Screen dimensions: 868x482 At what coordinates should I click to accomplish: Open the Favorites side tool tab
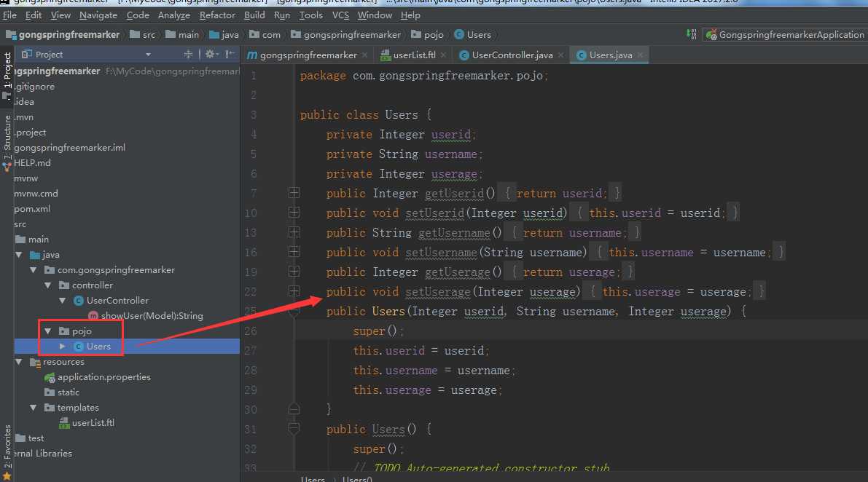coord(7,451)
